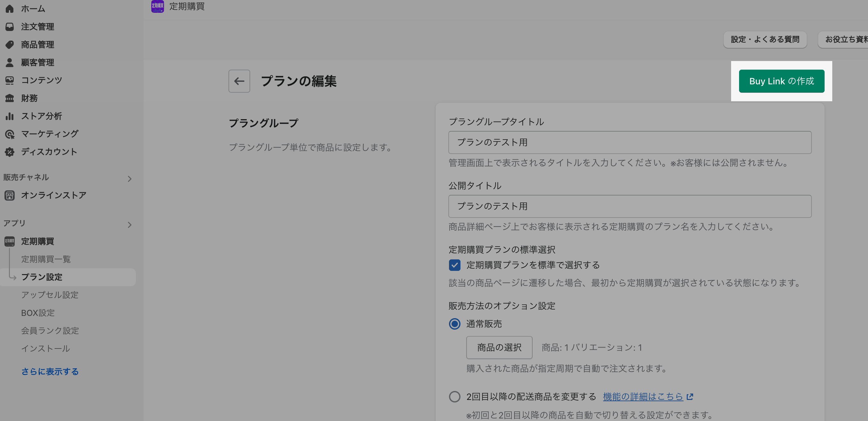Image resolution: width=868 pixels, height=421 pixels.
Task: Expand the 販売チャネル section chevron
Action: [129, 179]
